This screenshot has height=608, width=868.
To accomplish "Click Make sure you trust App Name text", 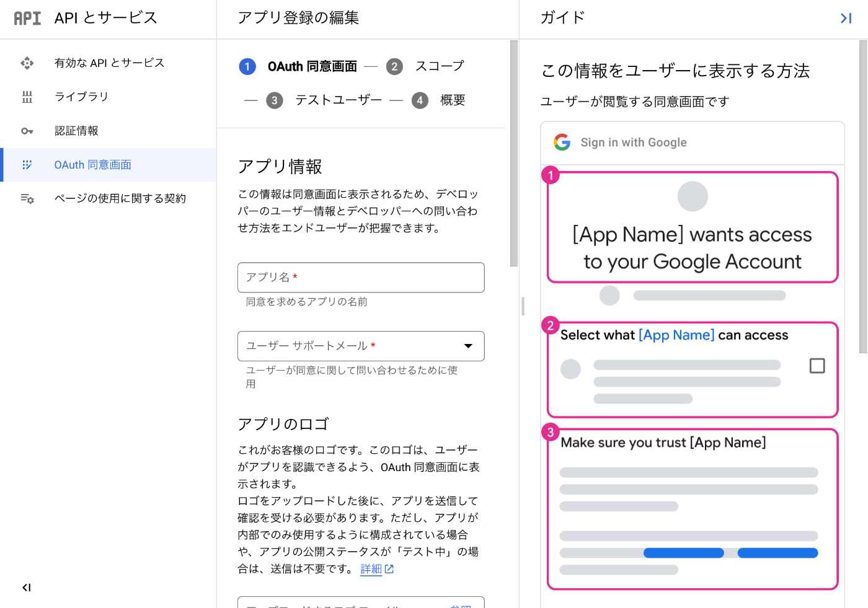I will pos(663,443).
